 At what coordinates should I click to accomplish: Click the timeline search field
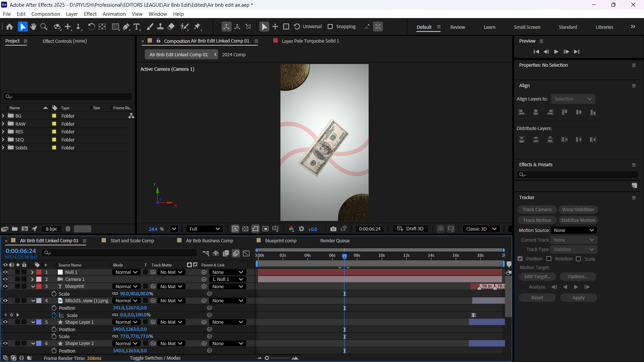(x=121, y=253)
